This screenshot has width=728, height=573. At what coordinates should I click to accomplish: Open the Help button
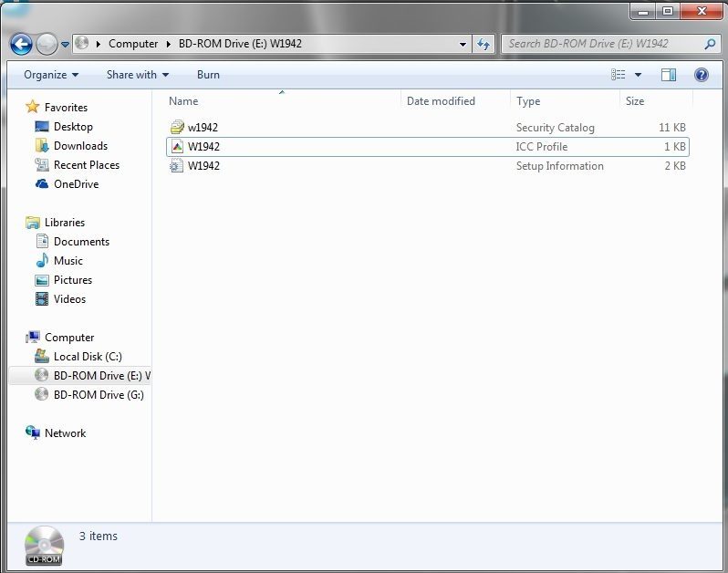tap(701, 75)
